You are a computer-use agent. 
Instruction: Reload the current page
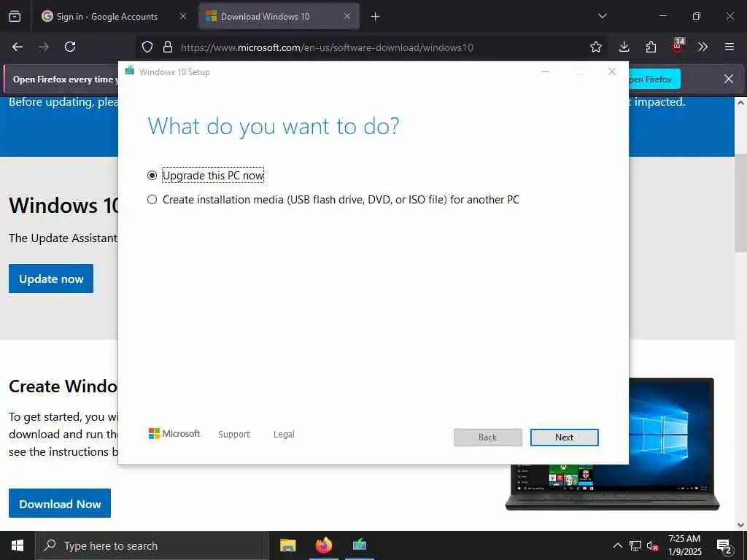(x=70, y=47)
